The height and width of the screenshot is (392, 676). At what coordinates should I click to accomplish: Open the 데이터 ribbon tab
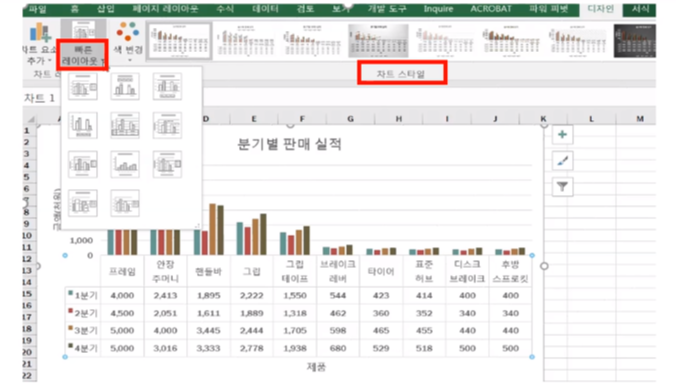(265, 9)
